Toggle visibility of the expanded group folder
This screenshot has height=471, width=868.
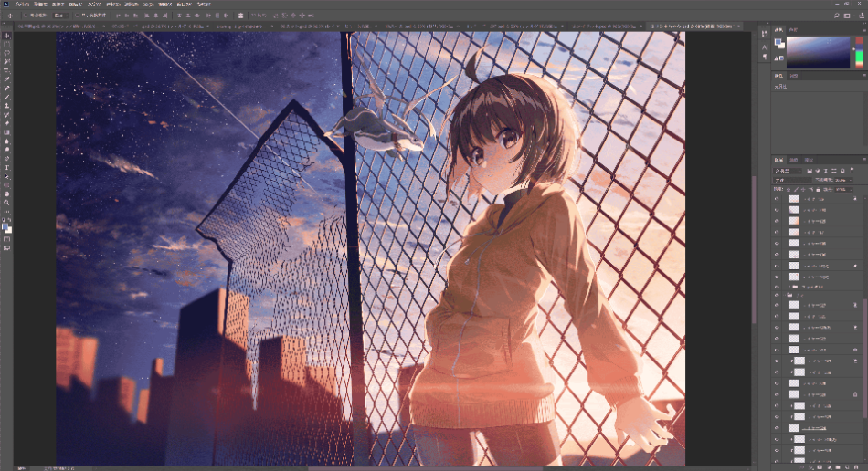(777, 295)
